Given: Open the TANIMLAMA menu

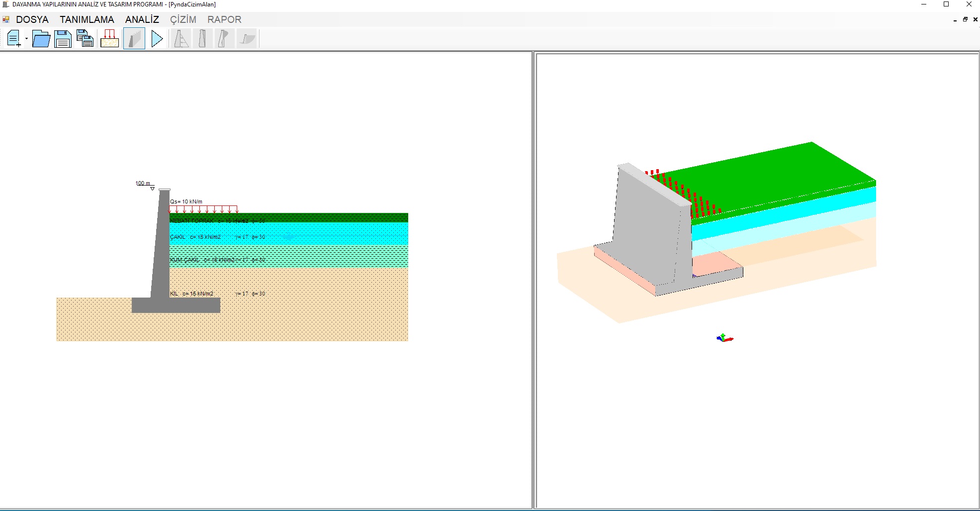Looking at the screenshot, I should [87, 19].
